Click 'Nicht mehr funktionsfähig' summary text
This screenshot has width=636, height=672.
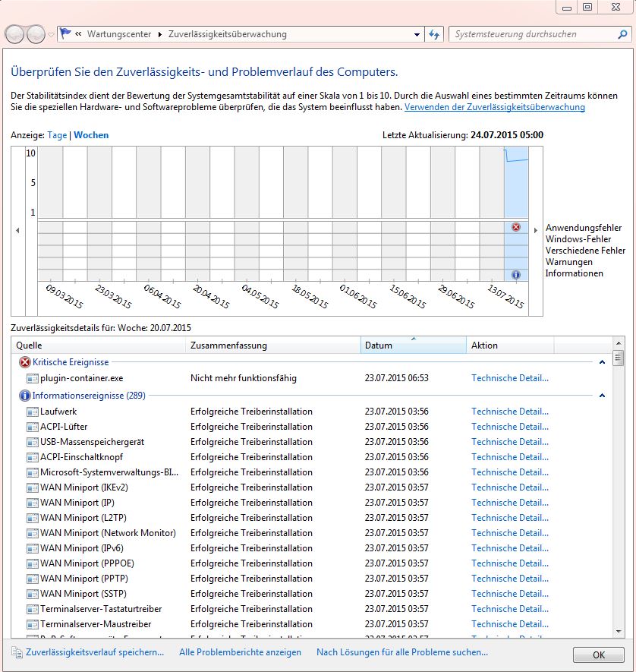pyautogui.click(x=244, y=378)
